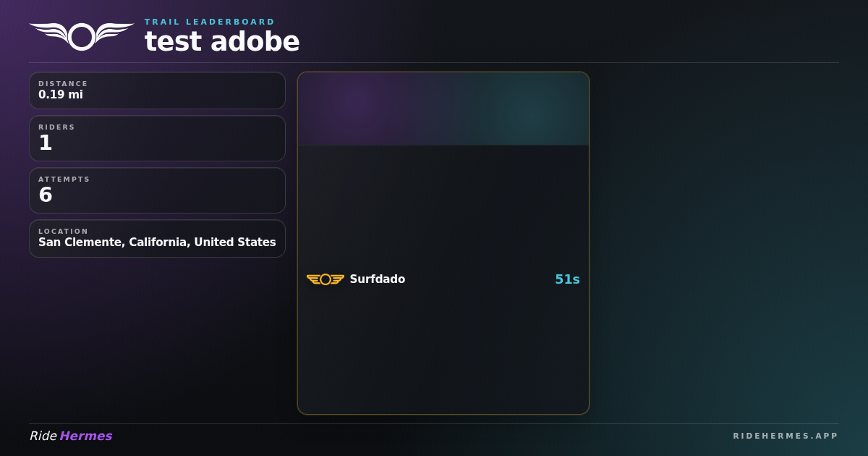Image resolution: width=868 pixels, height=456 pixels.
Task: Click the test adobe trail title
Action: tap(222, 42)
